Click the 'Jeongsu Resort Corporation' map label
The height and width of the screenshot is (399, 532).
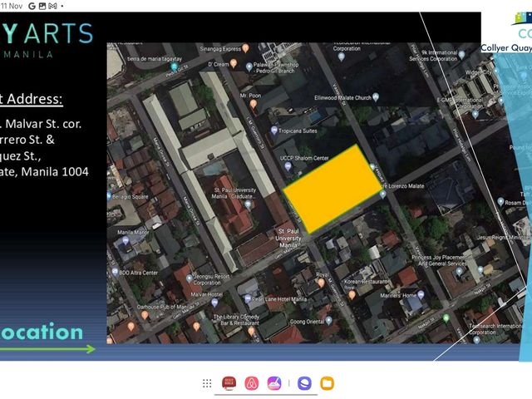(x=212, y=279)
